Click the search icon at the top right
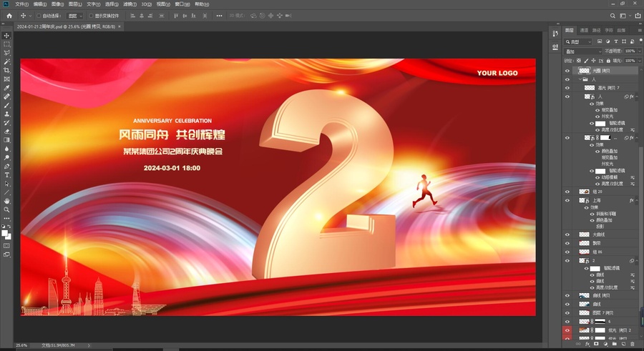The image size is (644, 351). pyautogui.click(x=613, y=16)
